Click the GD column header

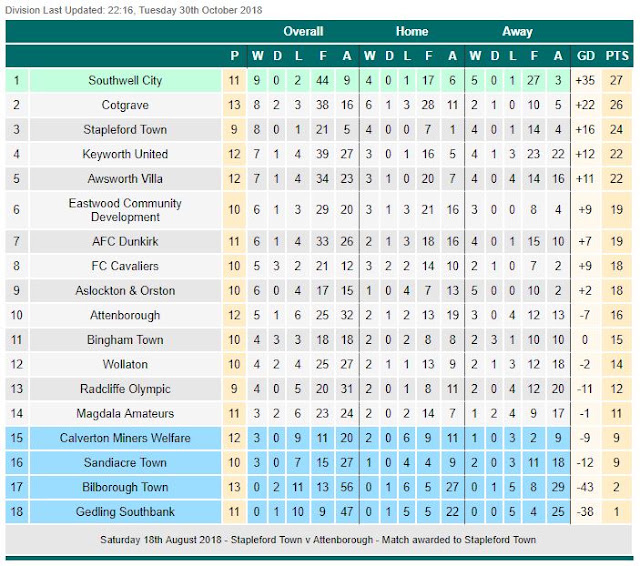point(585,55)
